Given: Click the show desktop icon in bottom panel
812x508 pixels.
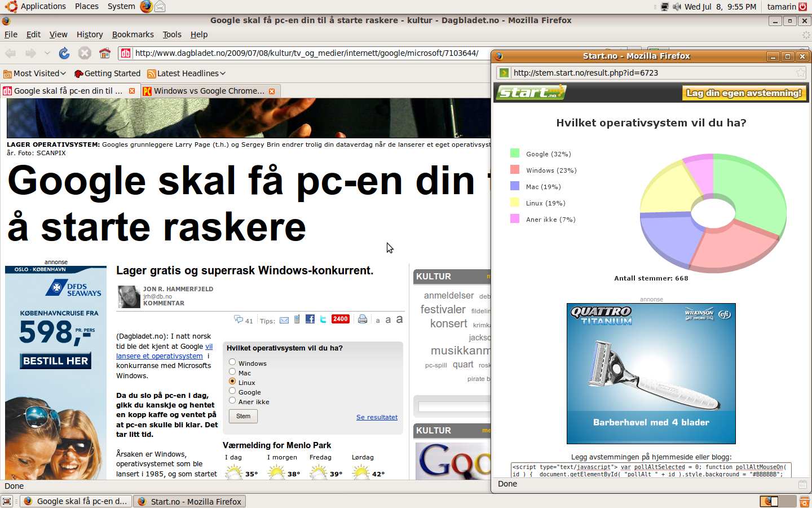Looking at the screenshot, I should click(x=7, y=501).
